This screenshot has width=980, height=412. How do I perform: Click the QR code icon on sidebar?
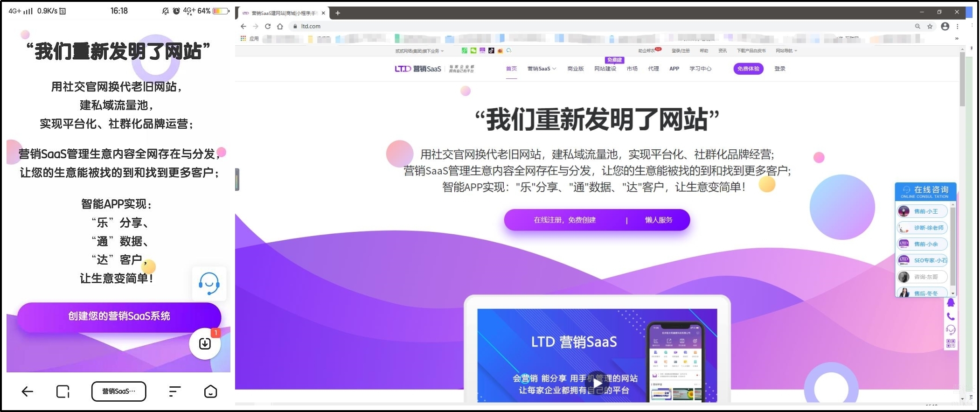pyautogui.click(x=951, y=344)
